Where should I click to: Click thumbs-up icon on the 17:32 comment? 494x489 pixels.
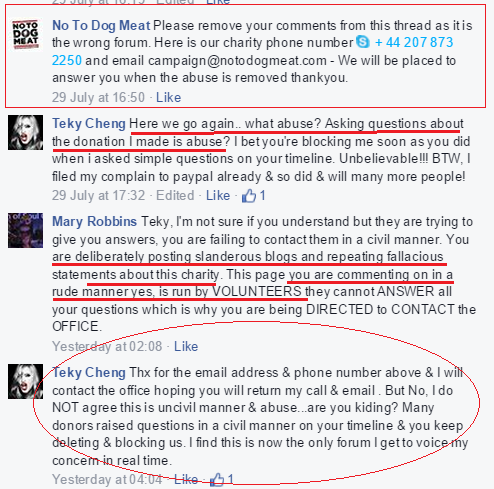(x=249, y=196)
